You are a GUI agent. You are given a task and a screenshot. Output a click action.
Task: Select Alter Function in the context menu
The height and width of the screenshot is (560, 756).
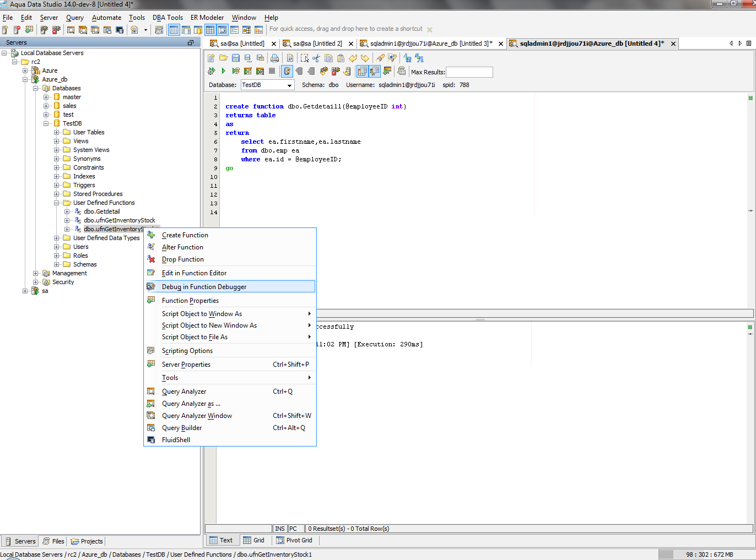pyautogui.click(x=182, y=247)
